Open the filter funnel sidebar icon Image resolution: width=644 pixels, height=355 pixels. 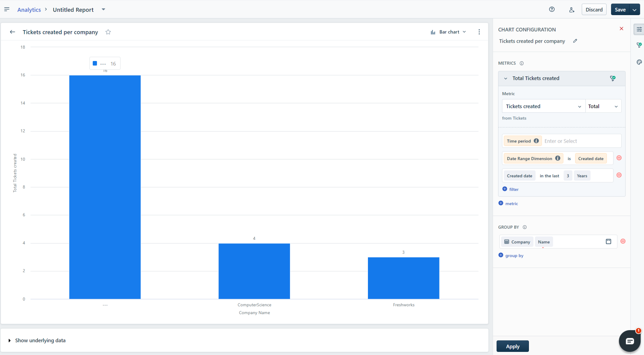[x=639, y=45]
